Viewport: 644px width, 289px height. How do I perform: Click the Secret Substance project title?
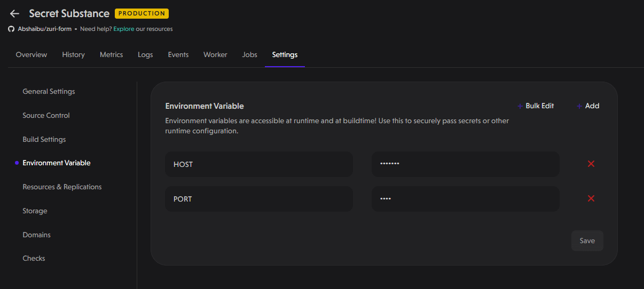pyautogui.click(x=69, y=13)
